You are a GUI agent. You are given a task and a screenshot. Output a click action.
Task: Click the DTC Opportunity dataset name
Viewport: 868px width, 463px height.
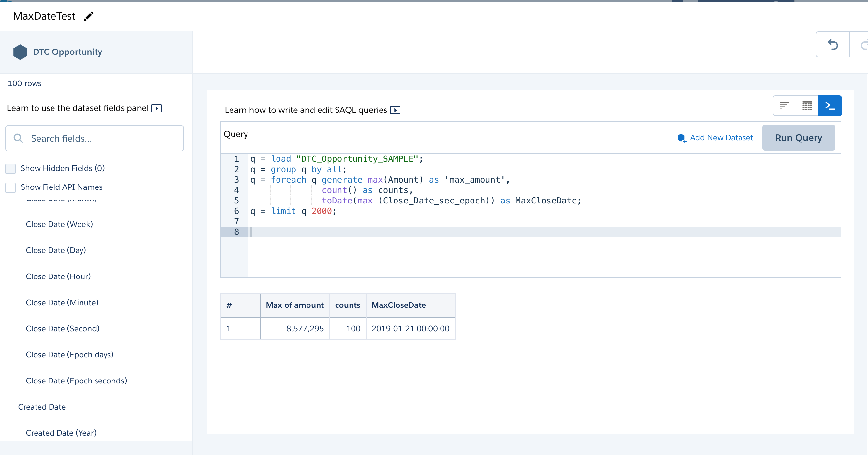coord(68,52)
